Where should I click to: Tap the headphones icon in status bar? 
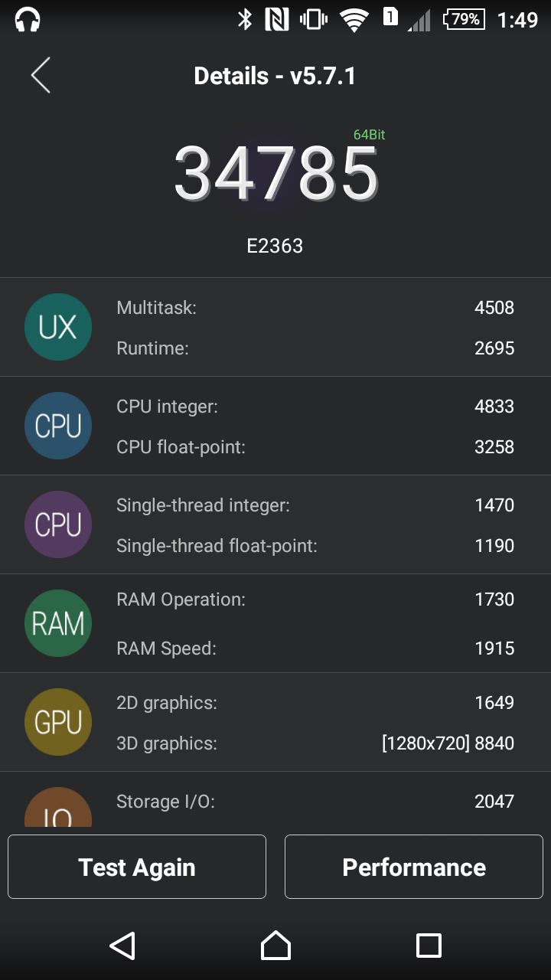coord(28,19)
